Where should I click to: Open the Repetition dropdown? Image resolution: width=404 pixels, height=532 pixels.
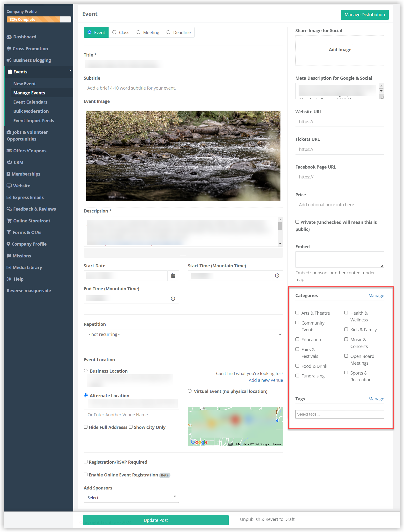183,334
